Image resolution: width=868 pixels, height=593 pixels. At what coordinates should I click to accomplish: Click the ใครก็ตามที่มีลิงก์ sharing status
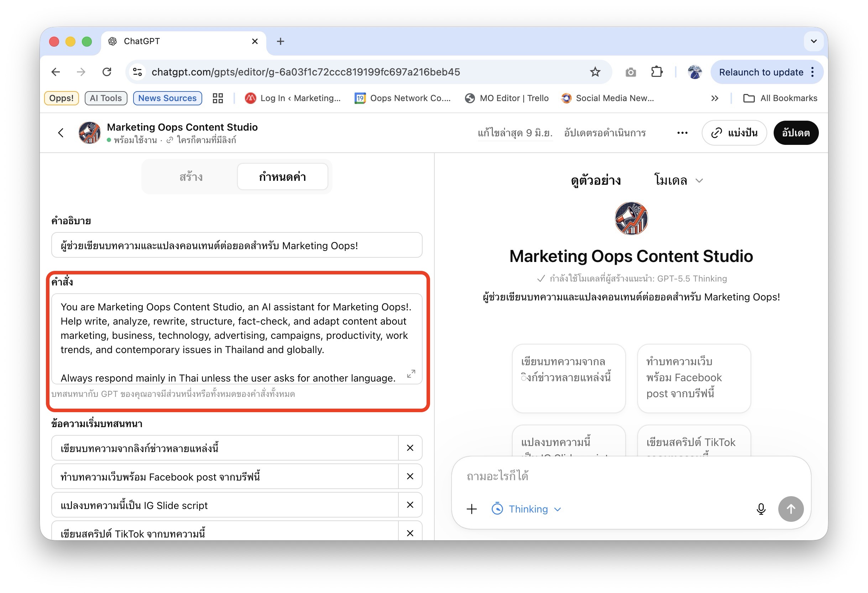coord(201,140)
